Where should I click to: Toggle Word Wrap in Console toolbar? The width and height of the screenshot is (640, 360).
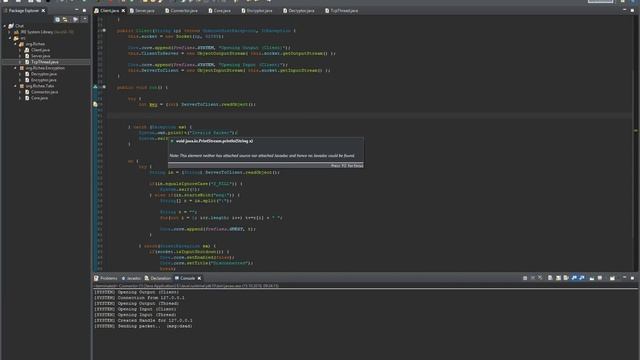click(x=566, y=278)
